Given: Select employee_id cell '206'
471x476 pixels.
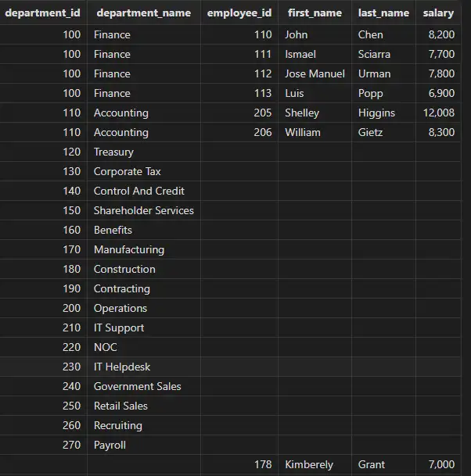Looking at the screenshot, I should [239, 132].
